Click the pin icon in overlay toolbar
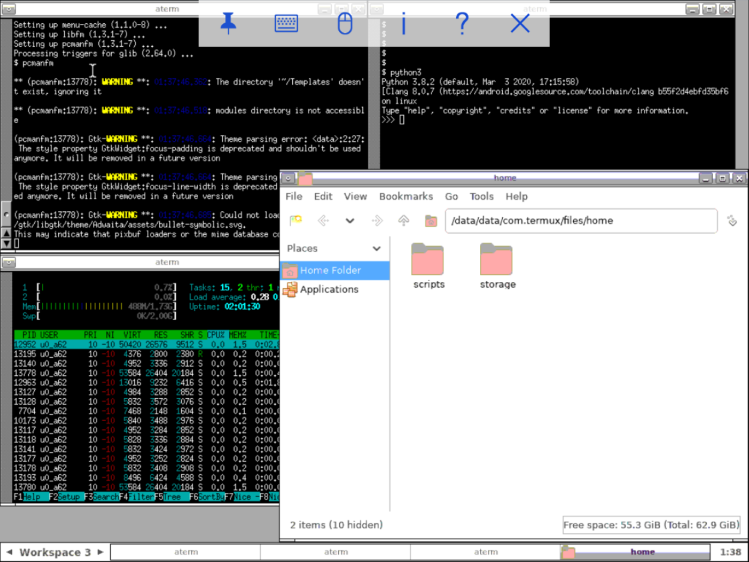 tap(228, 24)
